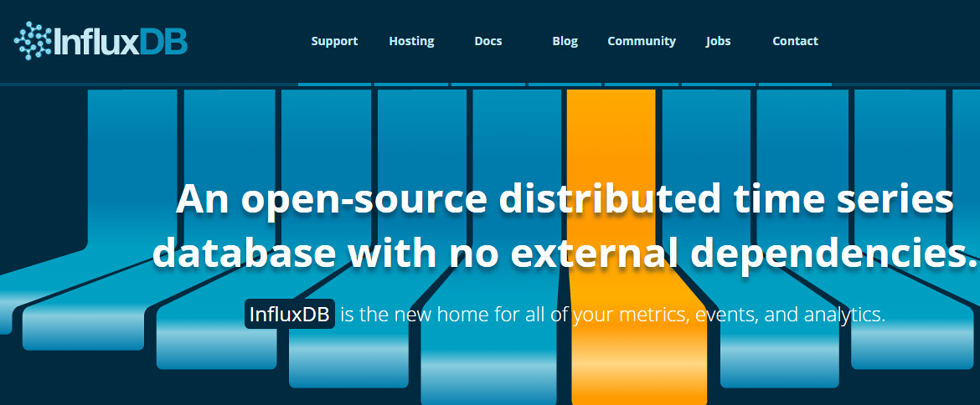980x405 pixels.
Task: Select Contact in the navigation bar
Action: click(795, 41)
